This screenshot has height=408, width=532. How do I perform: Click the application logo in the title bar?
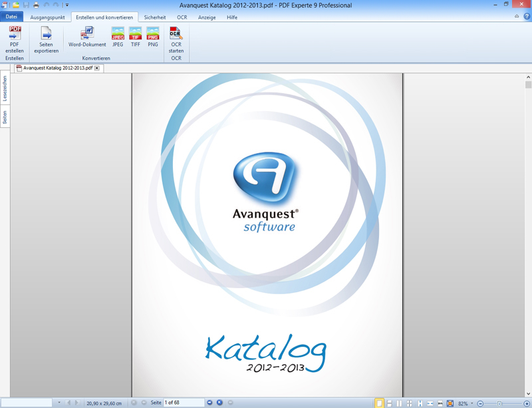5,5
